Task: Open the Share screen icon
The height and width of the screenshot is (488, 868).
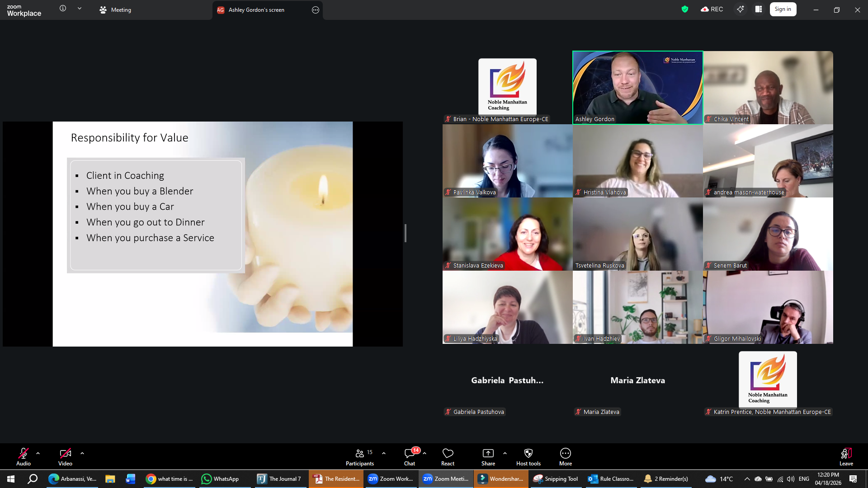Action: (488, 456)
